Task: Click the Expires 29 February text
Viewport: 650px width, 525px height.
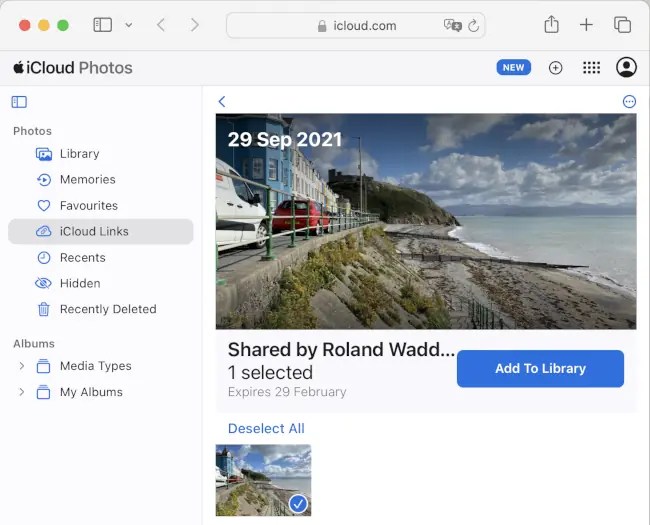Action: click(287, 392)
